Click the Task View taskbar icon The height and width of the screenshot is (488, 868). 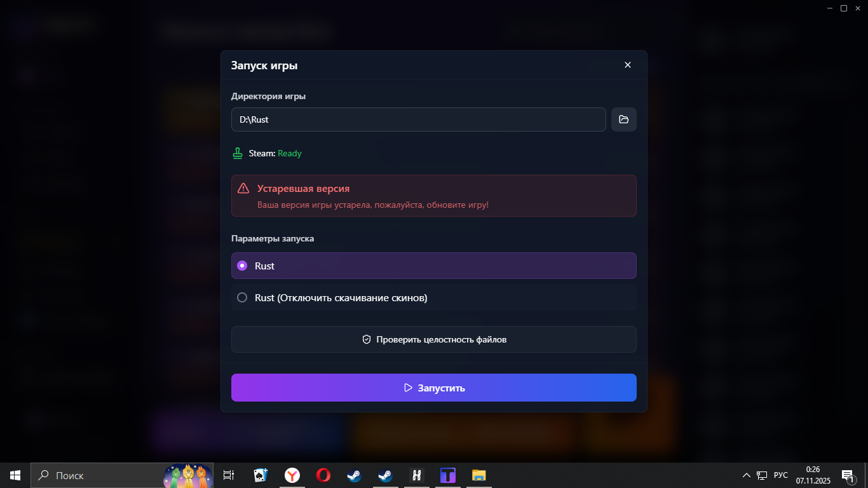click(x=229, y=475)
